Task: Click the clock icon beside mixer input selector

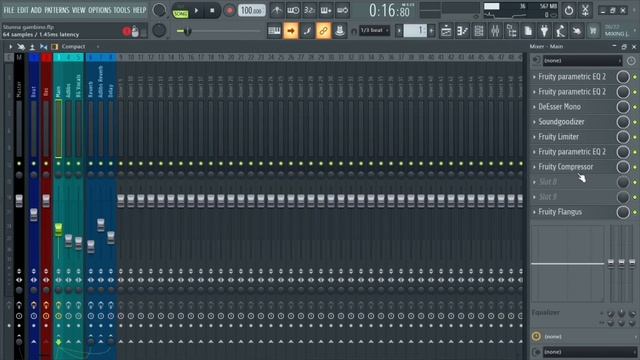Action: tap(631, 61)
